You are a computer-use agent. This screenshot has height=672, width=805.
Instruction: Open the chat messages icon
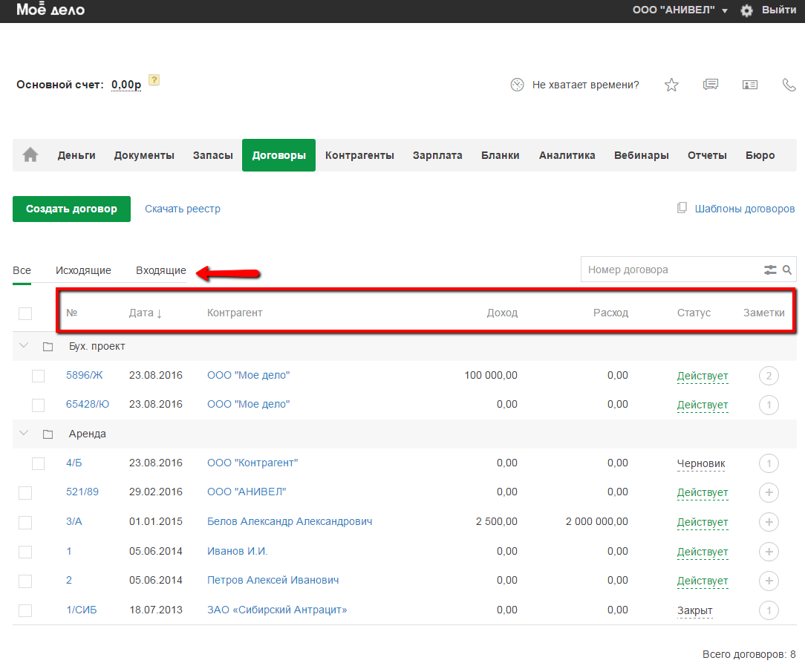(711, 85)
